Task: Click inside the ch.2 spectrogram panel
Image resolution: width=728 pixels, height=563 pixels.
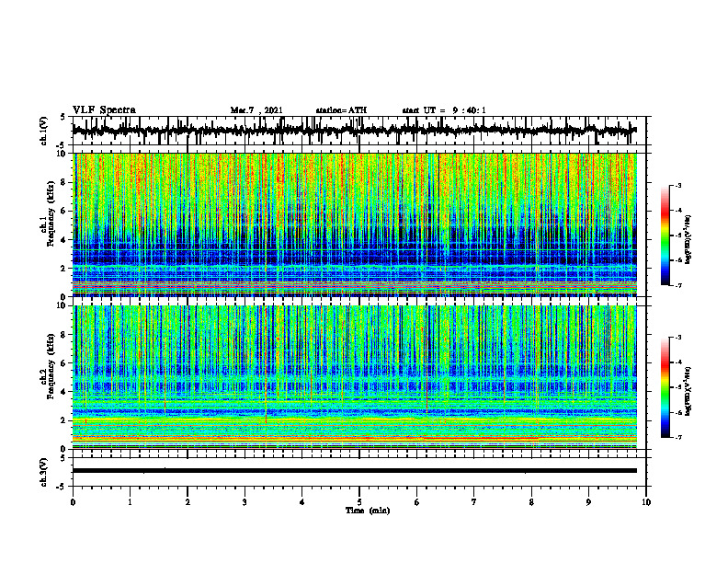Action: coord(354,377)
